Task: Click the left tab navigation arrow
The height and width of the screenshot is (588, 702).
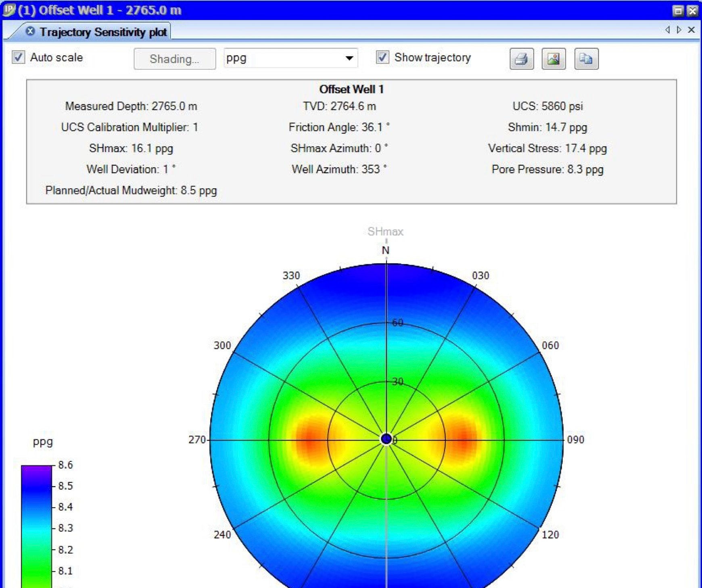Action: coord(668,29)
